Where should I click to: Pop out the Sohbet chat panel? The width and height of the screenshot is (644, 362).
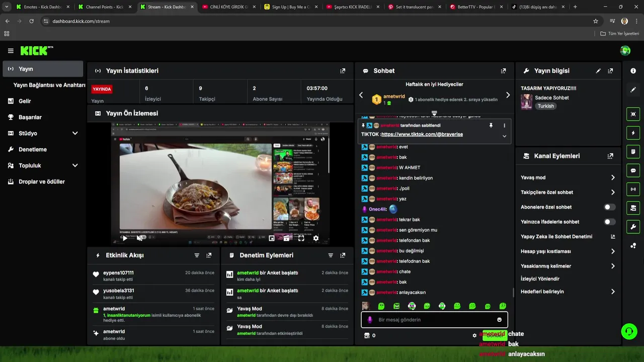coord(503,71)
